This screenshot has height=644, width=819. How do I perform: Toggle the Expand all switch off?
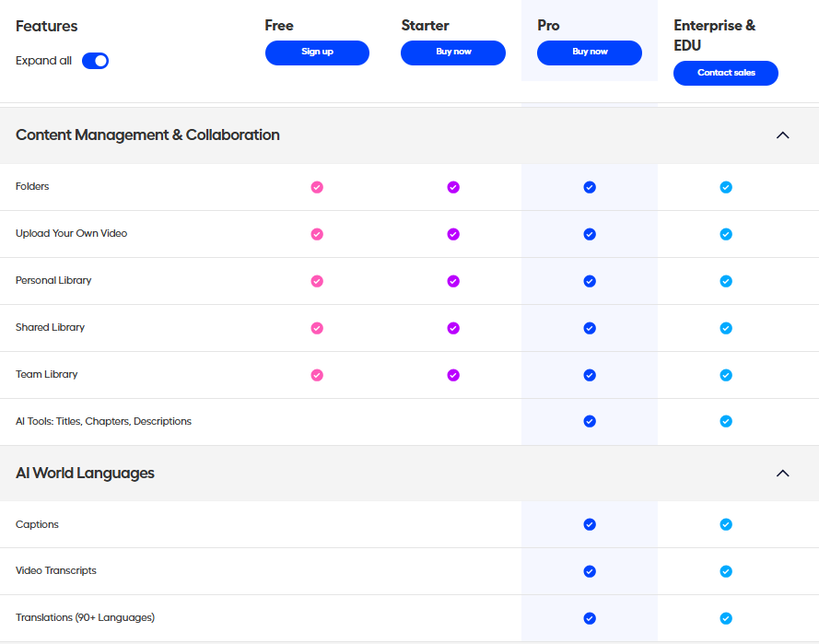tap(95, 61)
